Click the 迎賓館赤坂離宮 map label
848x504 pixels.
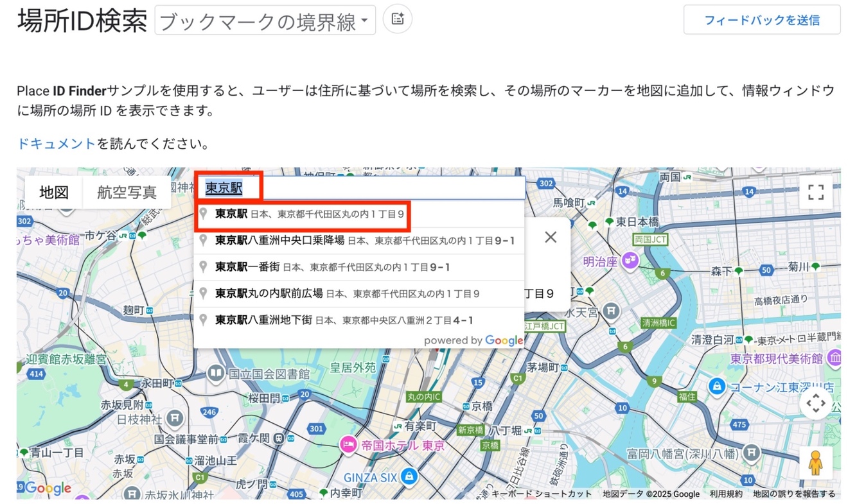[x=67, y=360]
